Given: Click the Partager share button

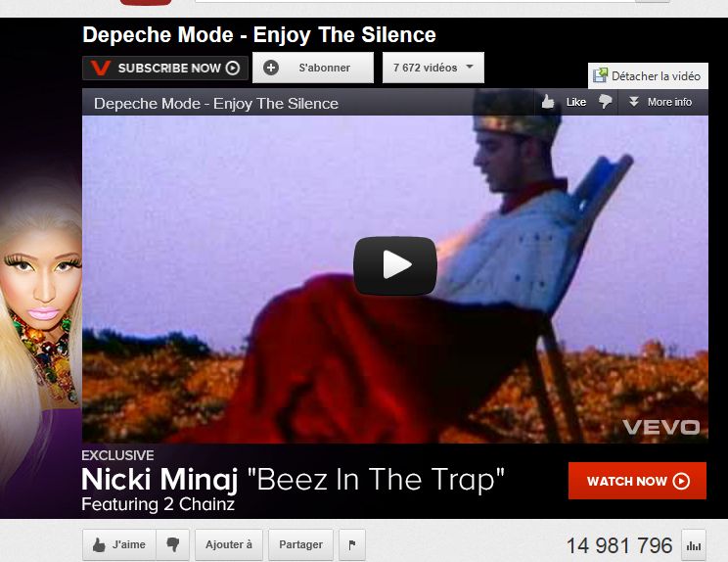Looking at the screenshot, I should pos(300,544).
